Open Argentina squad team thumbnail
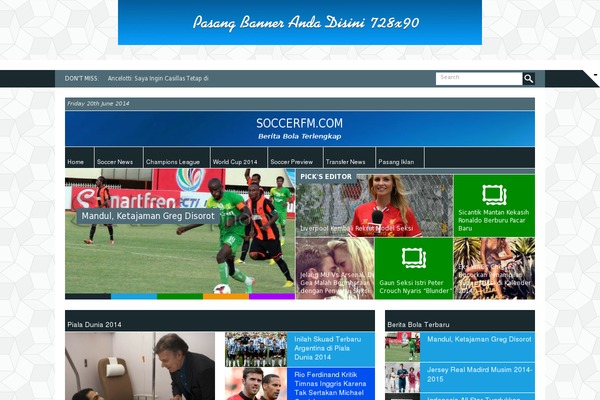 click(256, 349)
